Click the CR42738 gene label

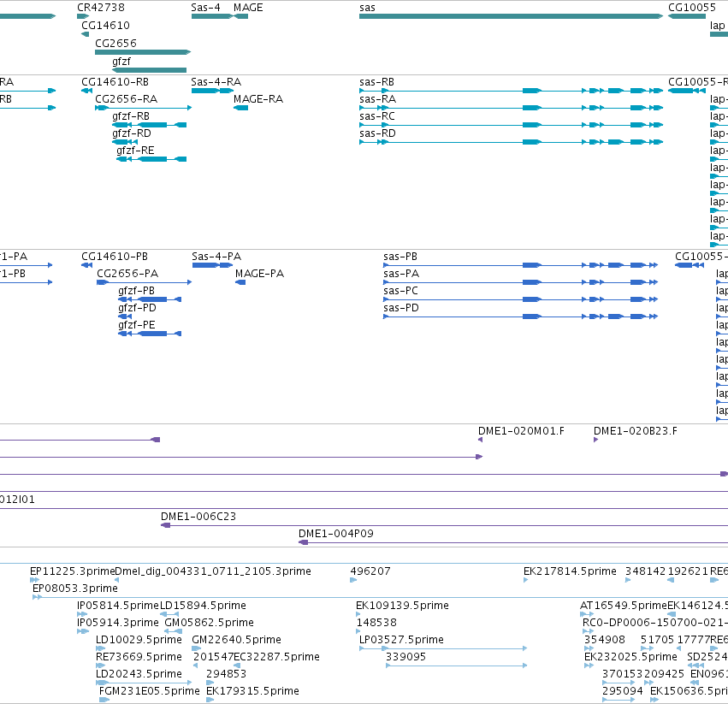[101, 8]
